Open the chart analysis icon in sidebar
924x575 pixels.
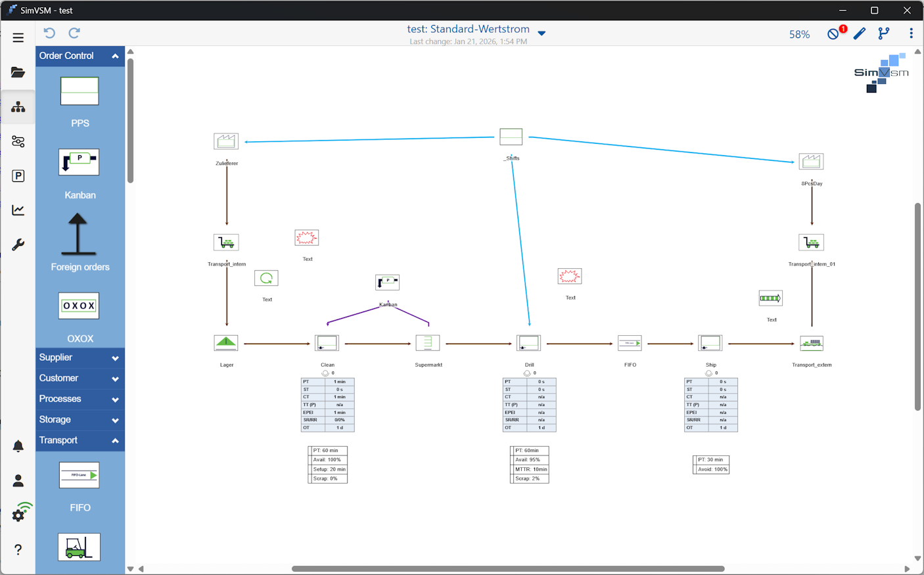[x=18, y=210]
